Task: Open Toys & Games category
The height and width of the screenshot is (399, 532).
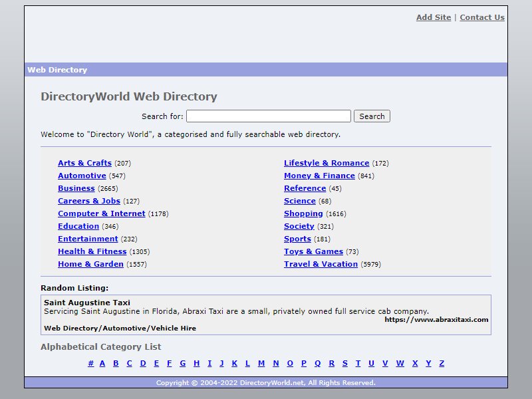Action: point(313,251)
